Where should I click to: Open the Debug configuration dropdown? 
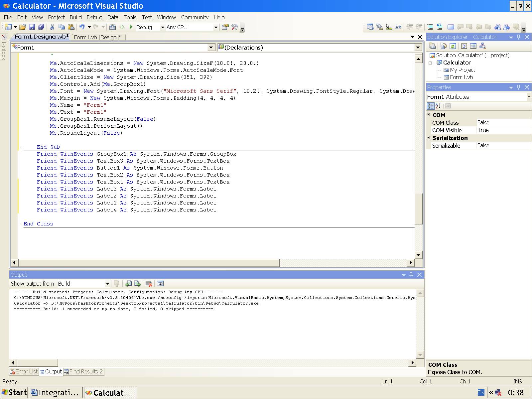[163, 27]
